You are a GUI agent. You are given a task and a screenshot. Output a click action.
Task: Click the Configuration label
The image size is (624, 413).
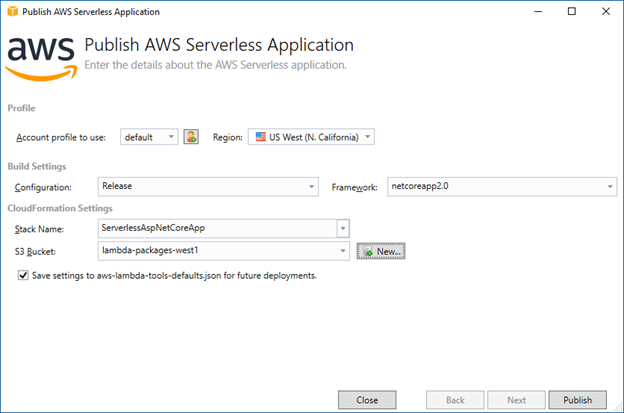click(43, 187)
